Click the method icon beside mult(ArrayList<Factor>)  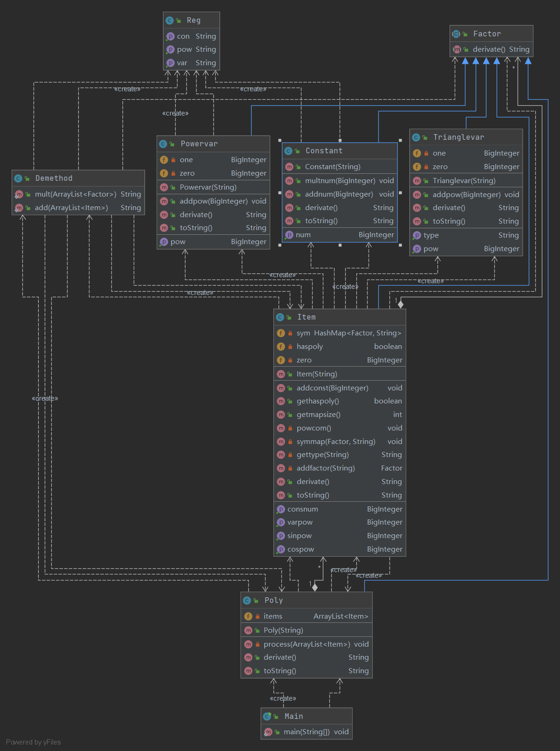19,194
